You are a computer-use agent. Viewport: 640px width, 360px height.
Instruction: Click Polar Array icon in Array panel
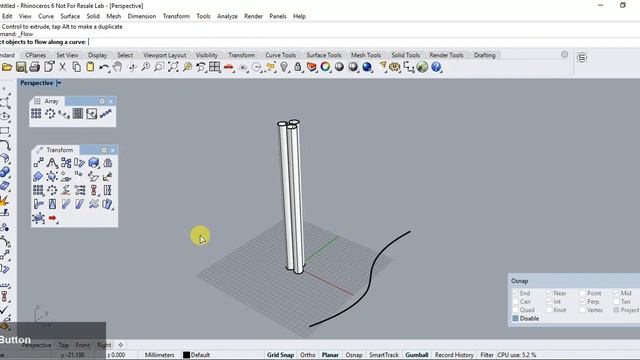click(x=50, y=113)
